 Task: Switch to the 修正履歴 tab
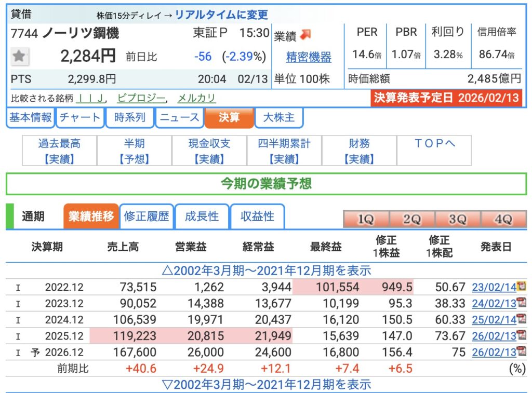pos(147,216)
